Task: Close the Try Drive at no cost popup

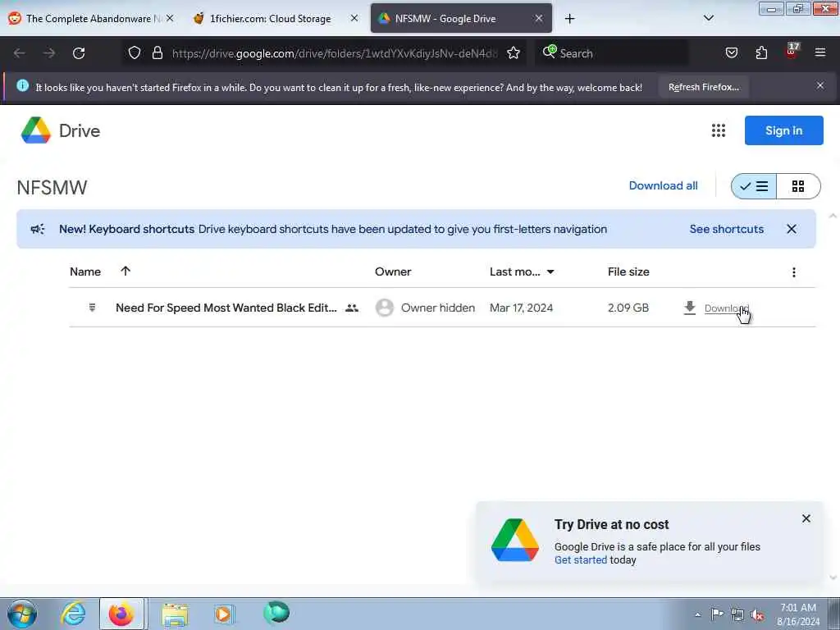Action: pyautogui.click(x=806, y=518)
